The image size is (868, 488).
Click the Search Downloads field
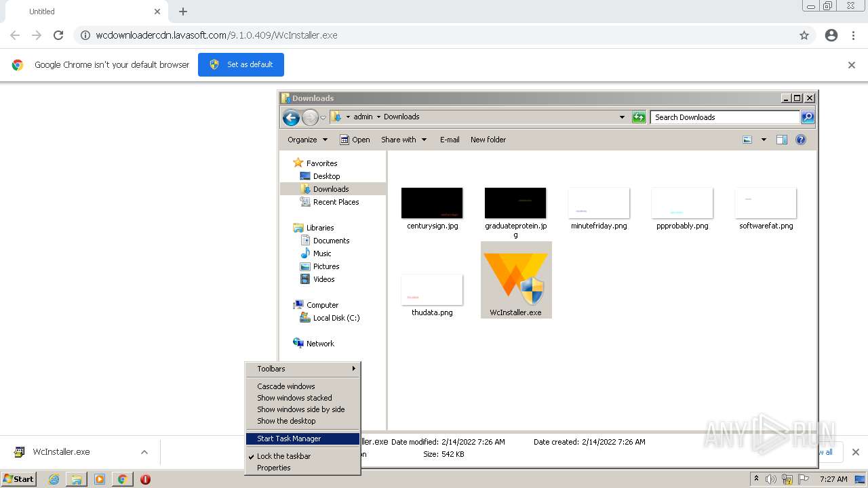click(725, 117)
